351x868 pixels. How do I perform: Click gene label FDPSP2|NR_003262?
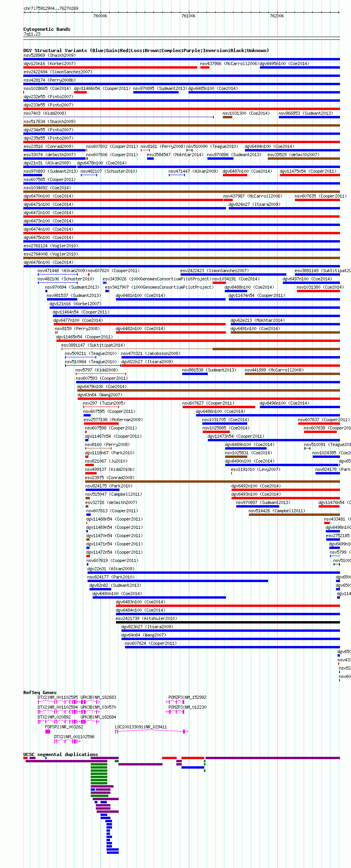pyautogui.click(x=64, y=727)
